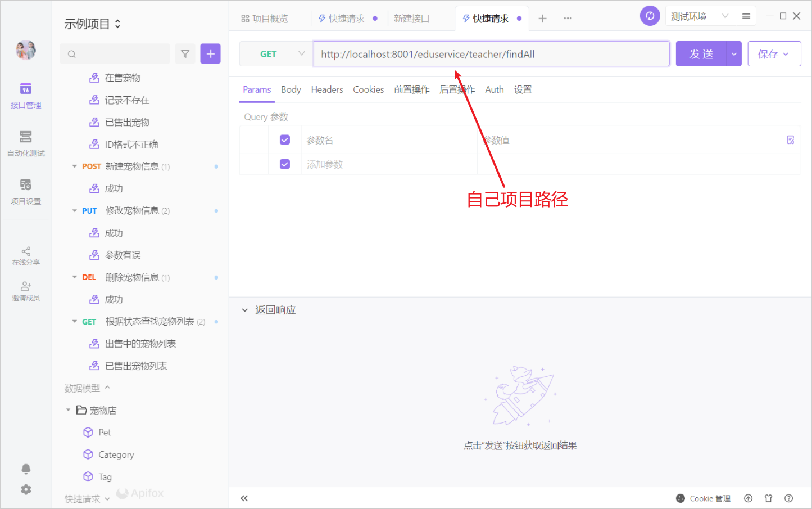Viewport: 812px width, 509px height.
Task: Click the purple sync refresh icon top right
Action: point(650,15)
